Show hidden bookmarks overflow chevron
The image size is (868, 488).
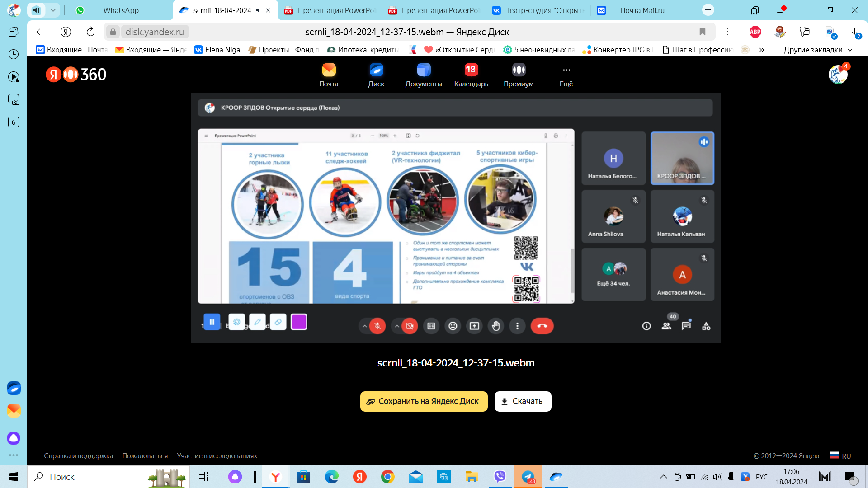tap(762, 50)
